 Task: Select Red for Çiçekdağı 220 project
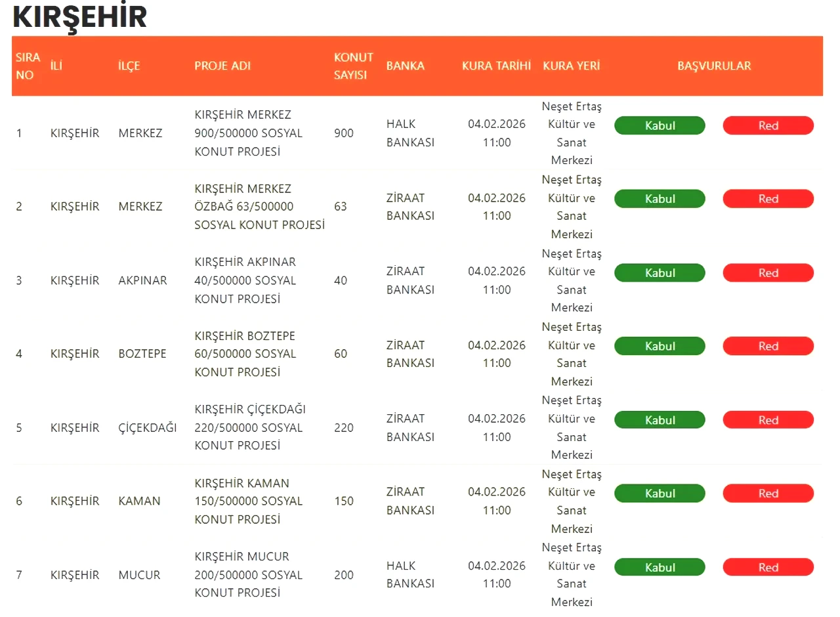click(x=768, y=420)
